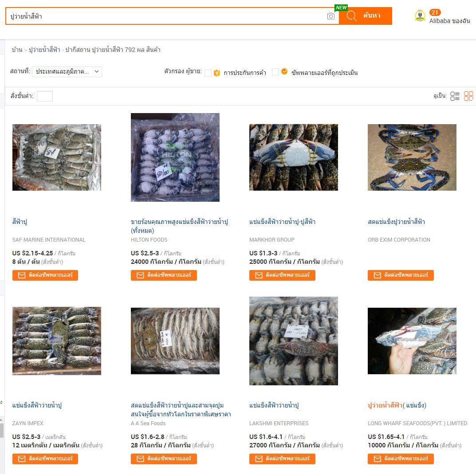
Task: Click the minimum order input box
Action: tap(45, 96)
